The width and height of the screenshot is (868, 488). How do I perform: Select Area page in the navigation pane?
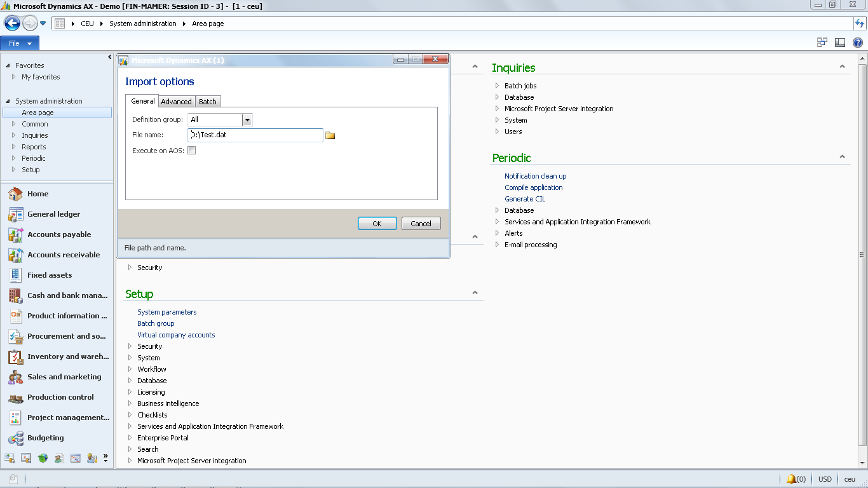(57, 112)
